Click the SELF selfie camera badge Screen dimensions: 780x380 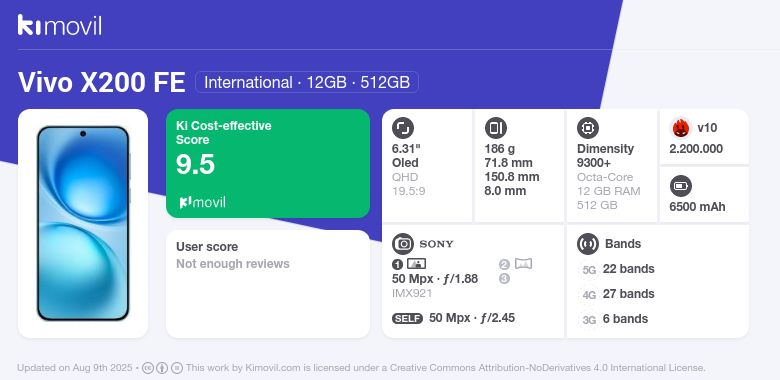pyautogui.click(x=407, y=318)
